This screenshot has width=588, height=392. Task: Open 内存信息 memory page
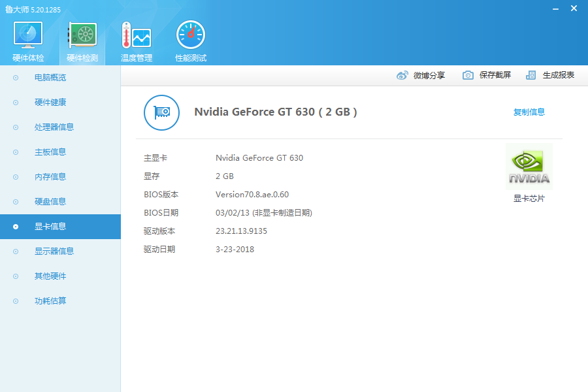[x=50, y=177]
